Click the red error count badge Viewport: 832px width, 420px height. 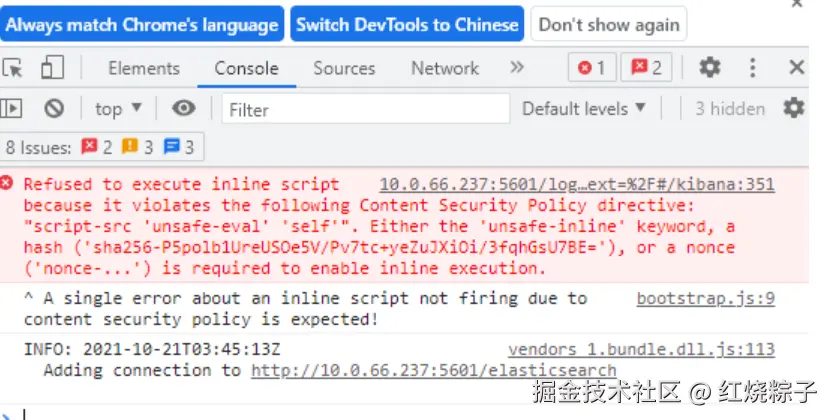pos(592,67)
